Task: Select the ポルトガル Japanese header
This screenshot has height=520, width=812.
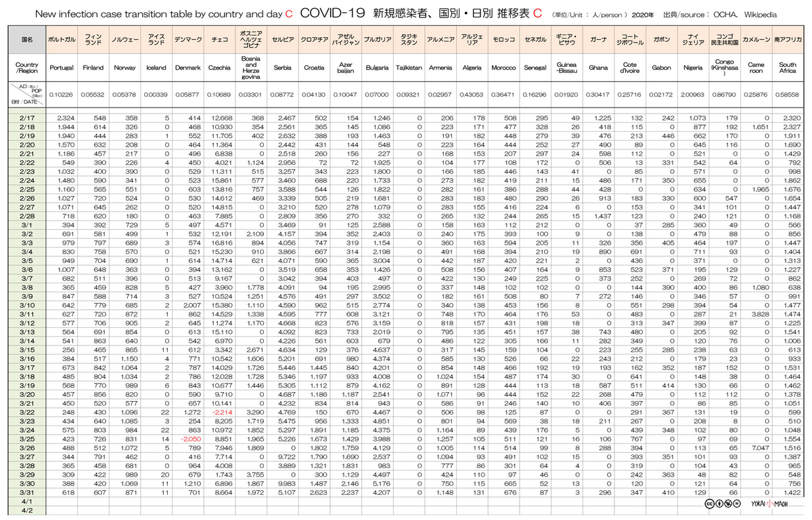Action: (x=62, y=40)
